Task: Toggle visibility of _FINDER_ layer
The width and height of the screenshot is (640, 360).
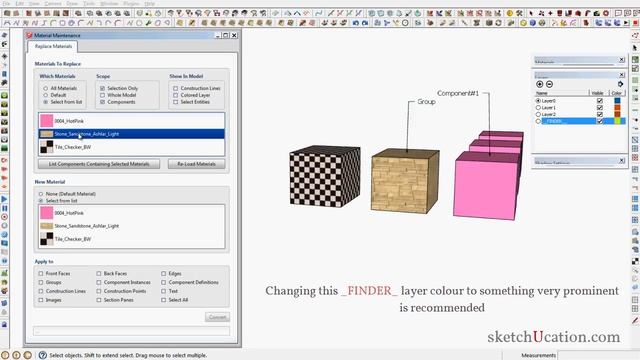Action: point(600,121)
